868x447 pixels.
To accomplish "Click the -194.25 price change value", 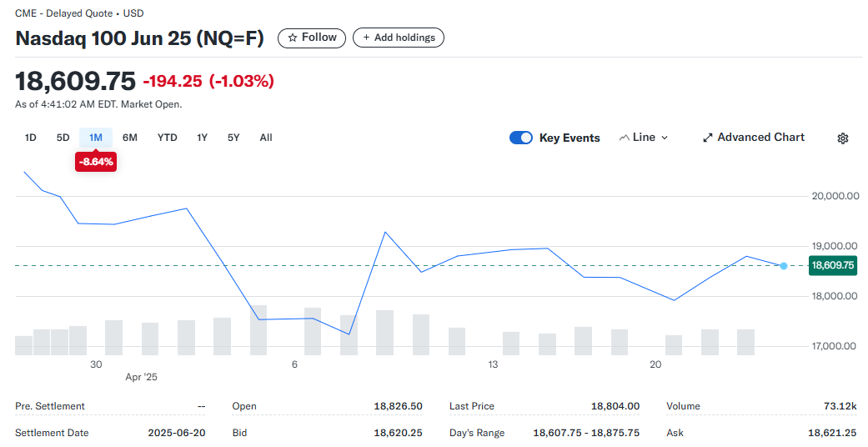I will pos(173,82).
